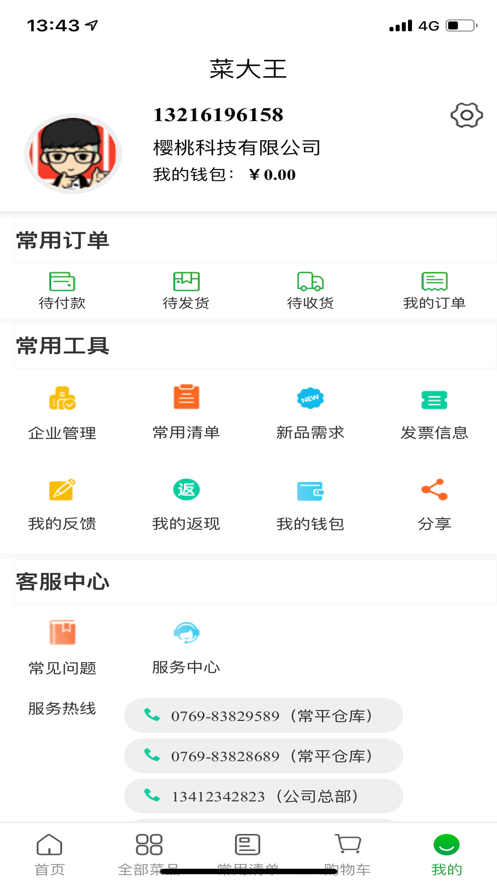
Task: Tap the profile avatar picture
Action: (x=73, y=154)
